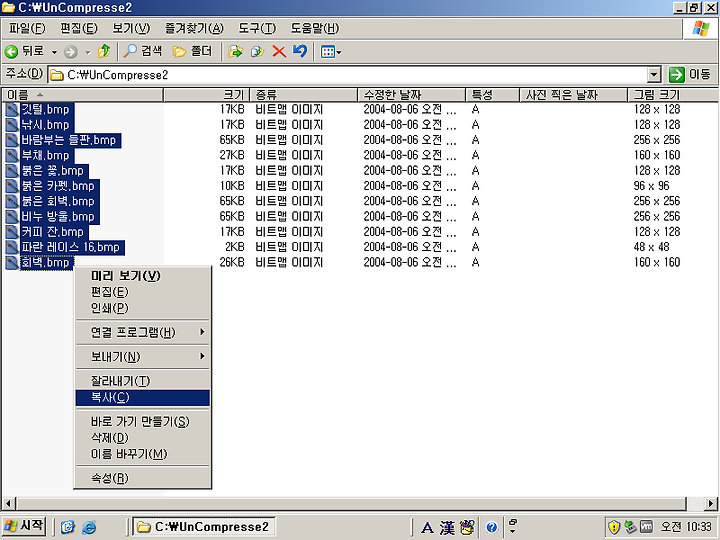Choose 편집(E) in the context menu
The height and width of the screenshot is (540, 720).
142,292
